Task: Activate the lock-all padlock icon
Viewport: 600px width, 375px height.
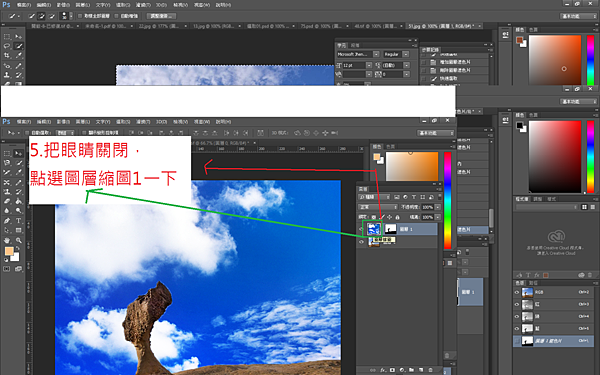Action: point(398,217)
